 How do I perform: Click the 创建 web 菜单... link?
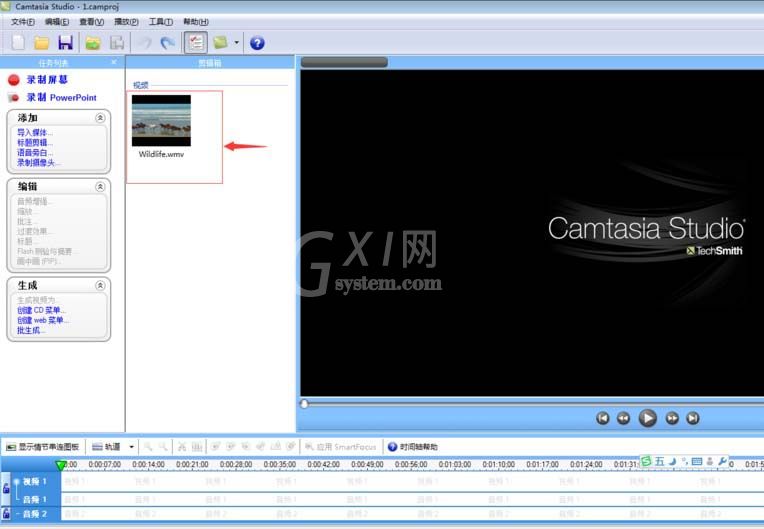tap(43, 321)
